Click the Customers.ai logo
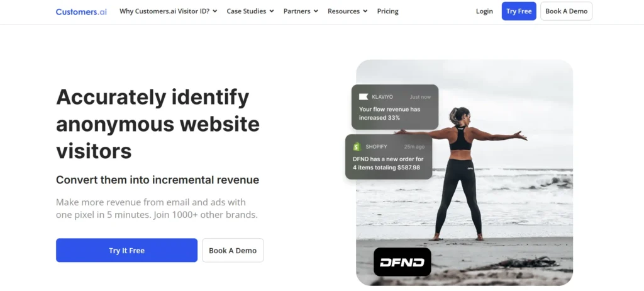 81,11
